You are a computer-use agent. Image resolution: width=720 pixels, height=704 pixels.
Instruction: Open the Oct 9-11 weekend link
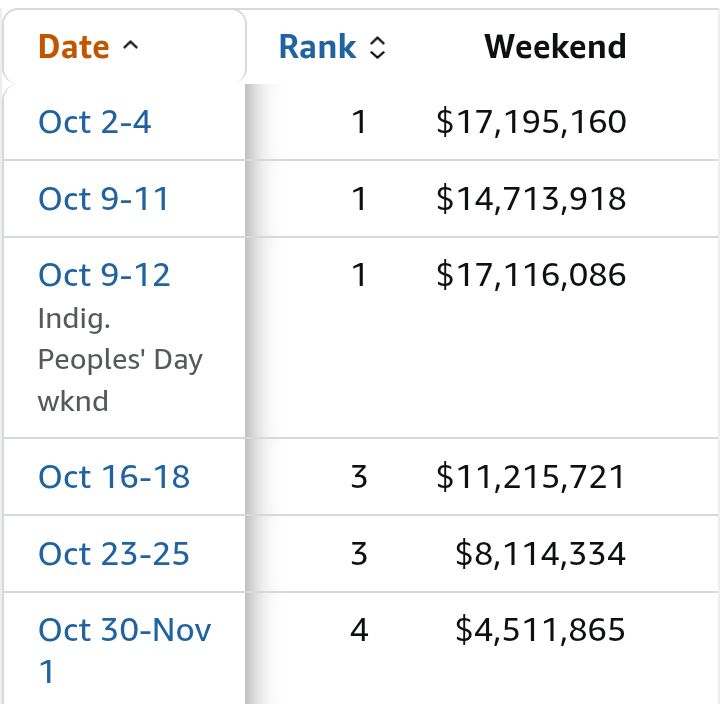tap(104, 199)
